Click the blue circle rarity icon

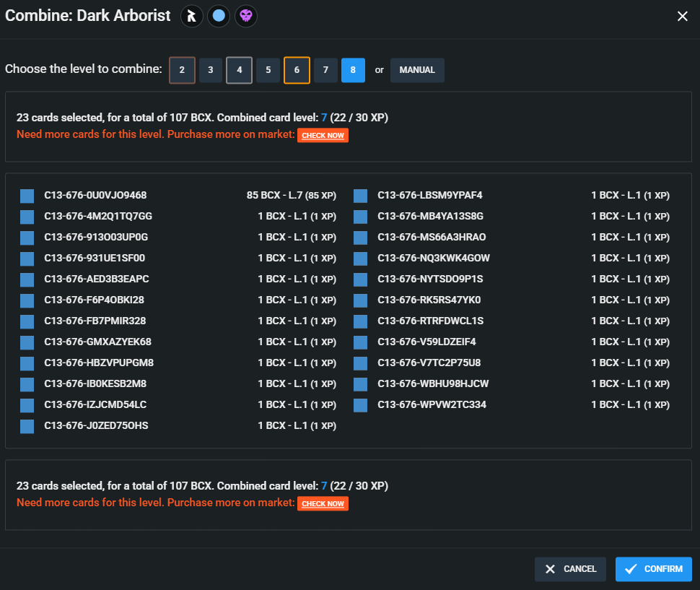pos(219,16)
